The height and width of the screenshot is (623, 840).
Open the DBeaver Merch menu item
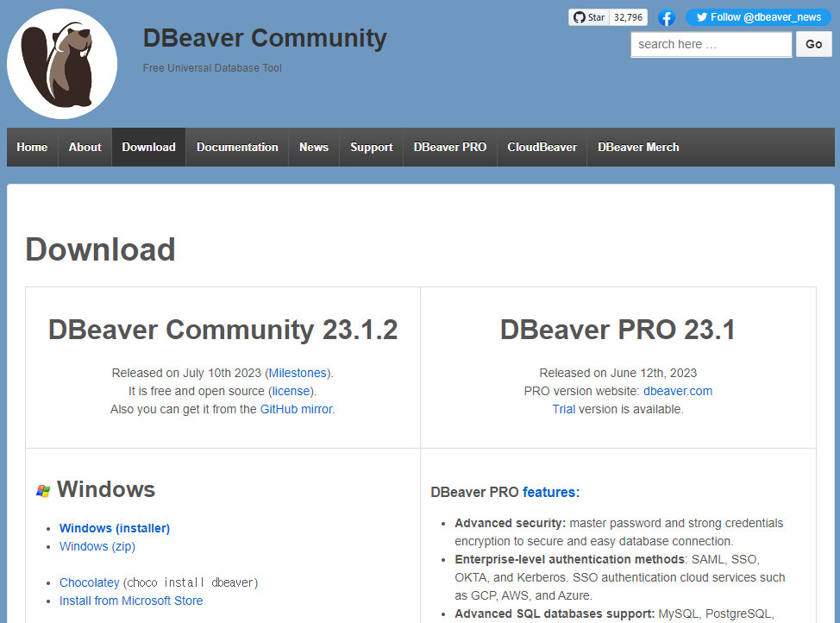point(638,147)
